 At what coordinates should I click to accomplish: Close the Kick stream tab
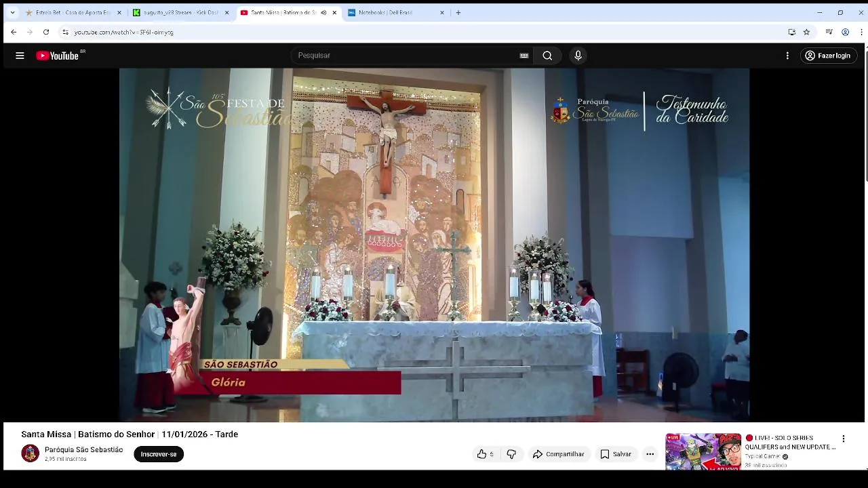point(226,12)
